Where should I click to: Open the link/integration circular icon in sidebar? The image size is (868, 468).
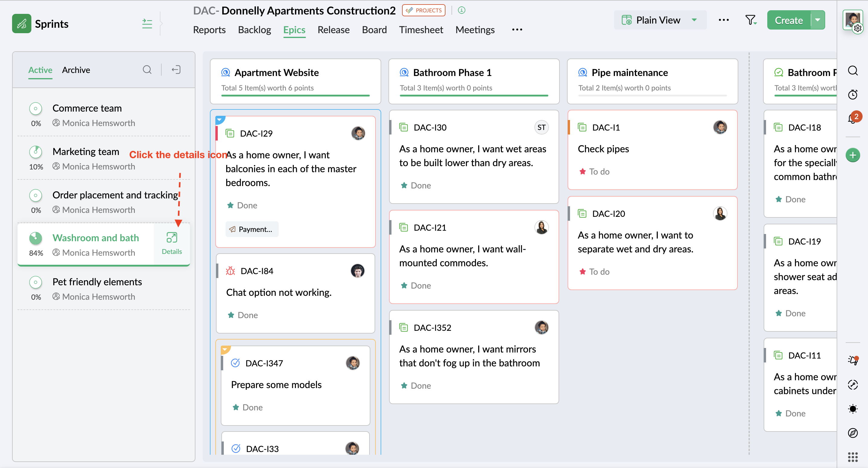853,385
